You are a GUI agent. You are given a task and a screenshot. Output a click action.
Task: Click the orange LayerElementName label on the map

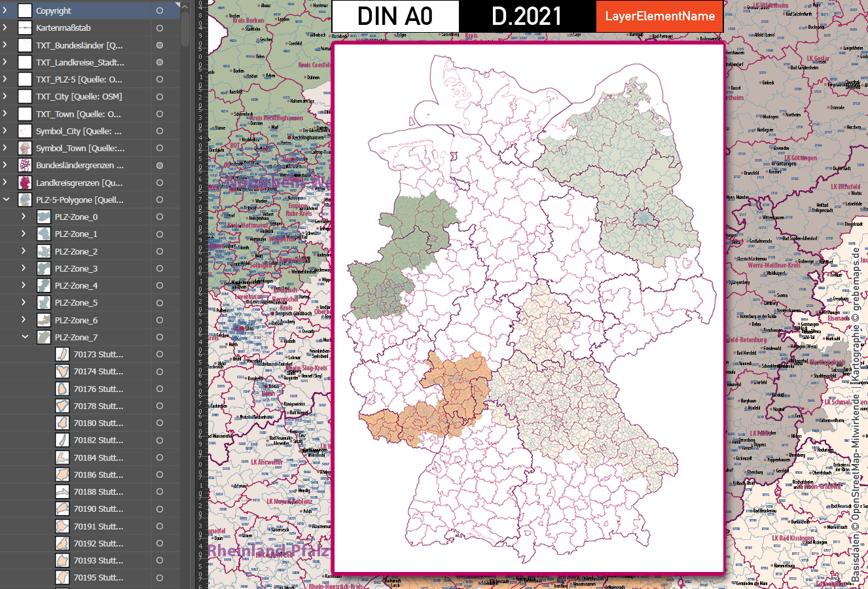[x=659, y=16]
